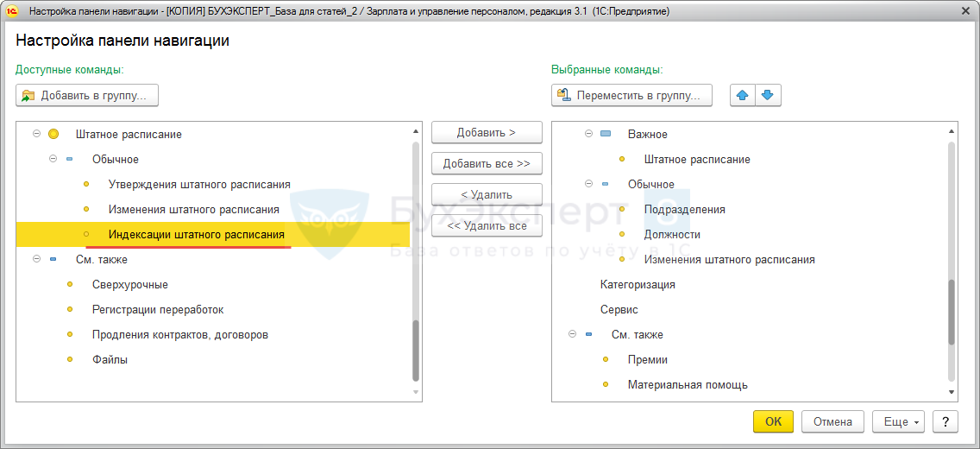
Task: Click the Добавить > button
Action: pos(487,132)
